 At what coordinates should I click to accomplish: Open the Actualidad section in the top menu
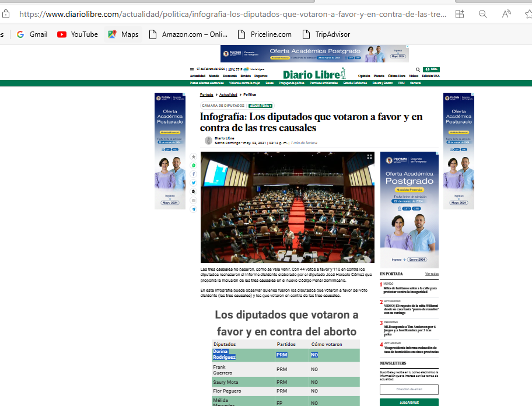click(x=198, y=76)
